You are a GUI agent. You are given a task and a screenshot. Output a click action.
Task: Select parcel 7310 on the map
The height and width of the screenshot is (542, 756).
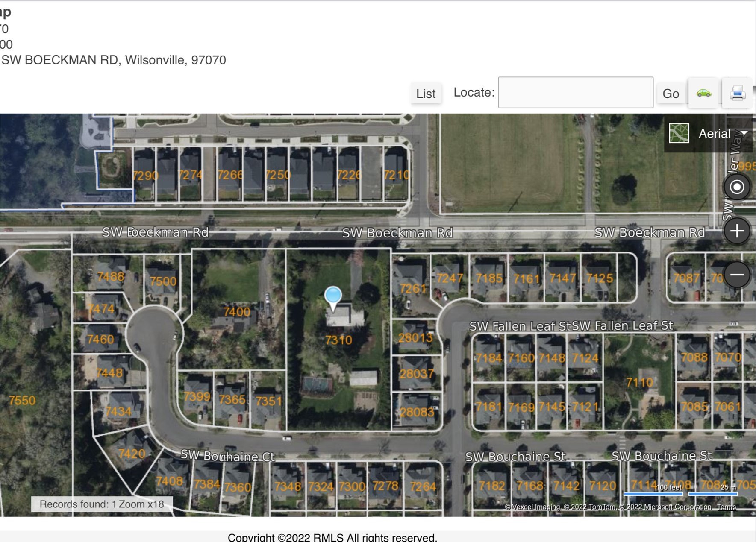click(x=338, y=340)
